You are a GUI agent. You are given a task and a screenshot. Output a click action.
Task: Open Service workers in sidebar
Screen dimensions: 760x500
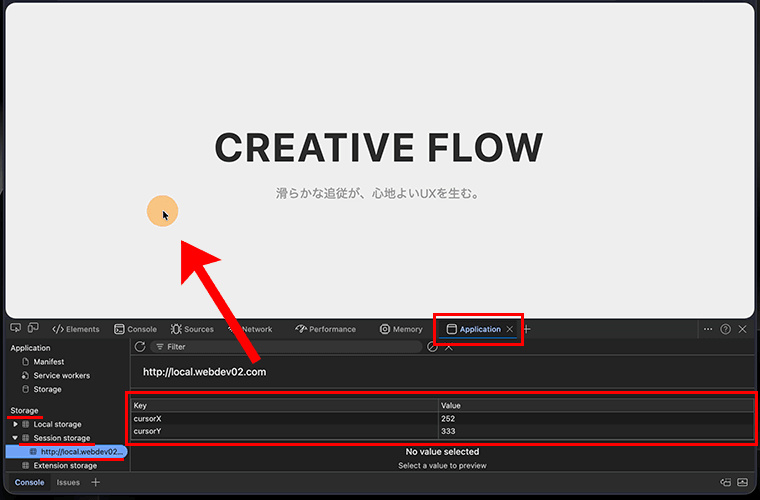[62, 375]
